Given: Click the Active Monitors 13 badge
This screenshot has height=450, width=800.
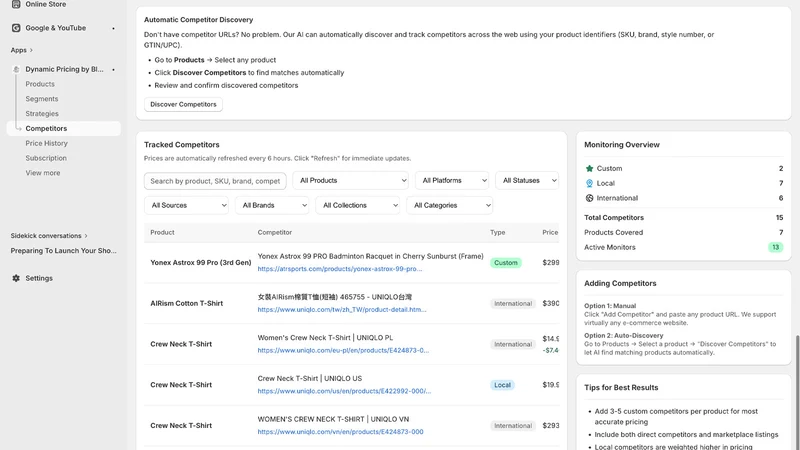Looking at the screenshot, I should point(776,247).
